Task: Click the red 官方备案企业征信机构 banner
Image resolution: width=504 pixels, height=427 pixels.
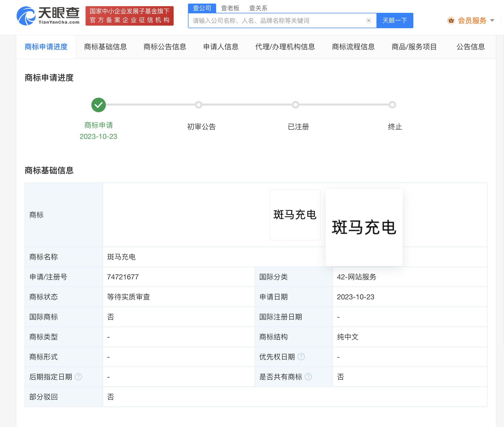Action: click(x=130, y=16)
